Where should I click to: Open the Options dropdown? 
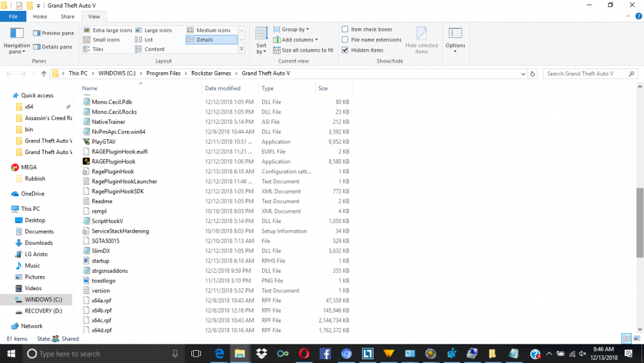tap(455, 40)
